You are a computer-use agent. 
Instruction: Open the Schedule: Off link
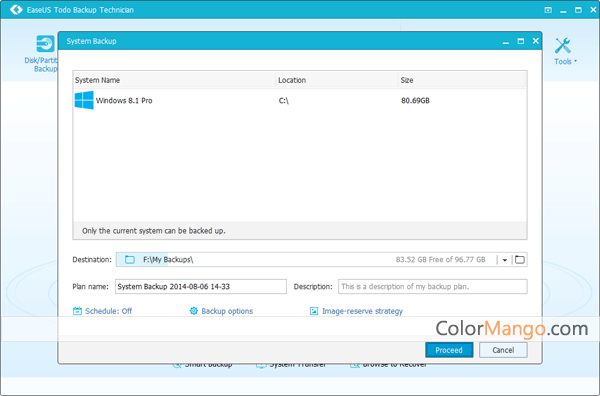coord(108,311)
